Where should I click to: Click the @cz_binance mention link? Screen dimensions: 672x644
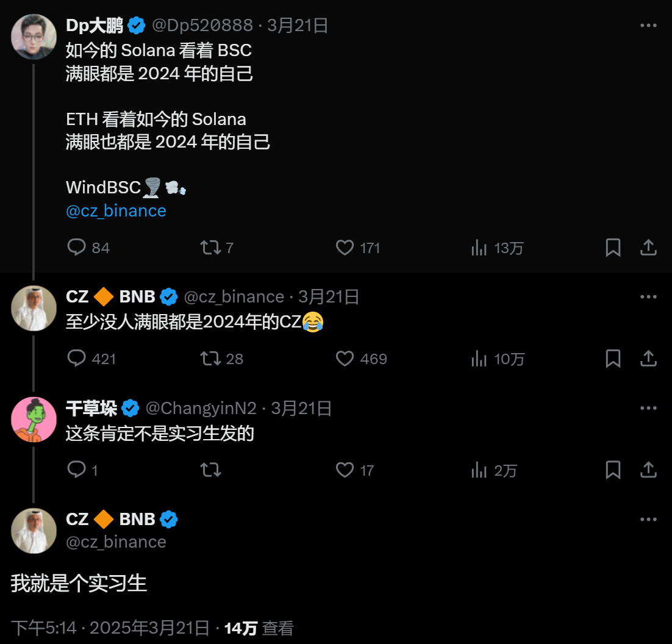[116, 211]
